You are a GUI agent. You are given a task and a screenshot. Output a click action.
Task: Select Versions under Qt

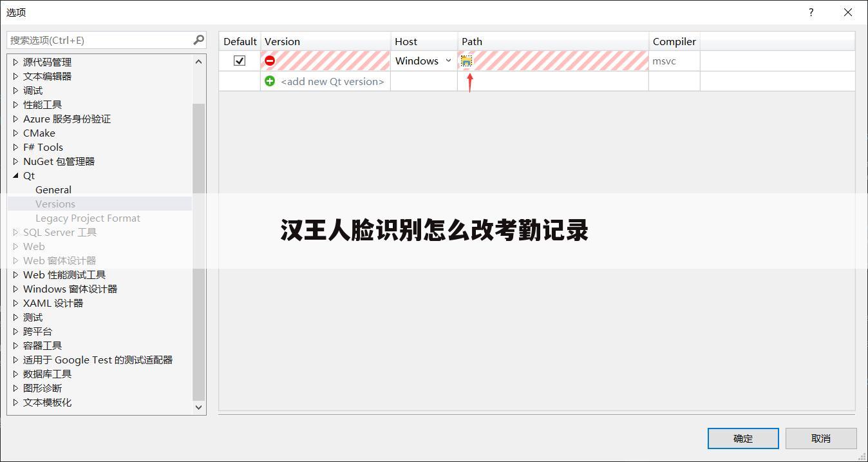[55, 204]
